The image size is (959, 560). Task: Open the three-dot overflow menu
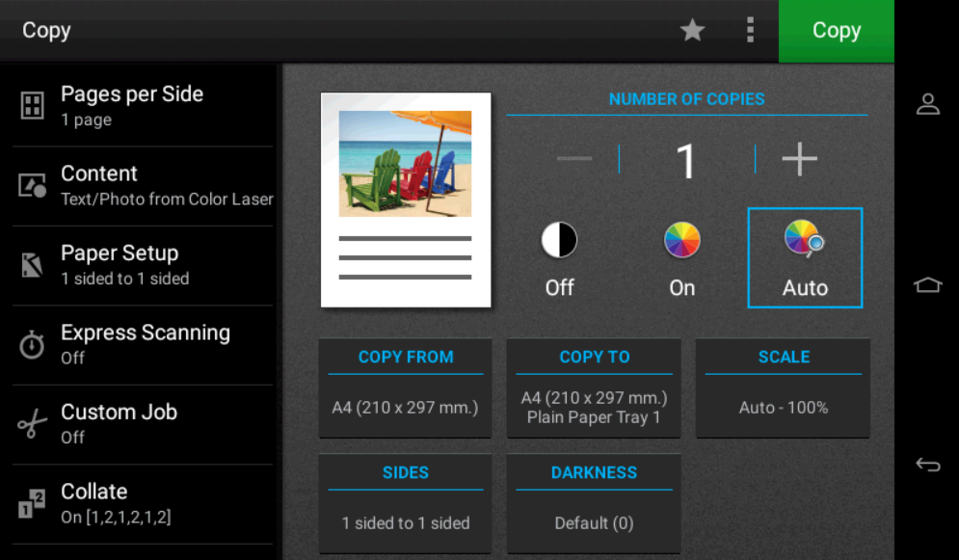[750, 31]
